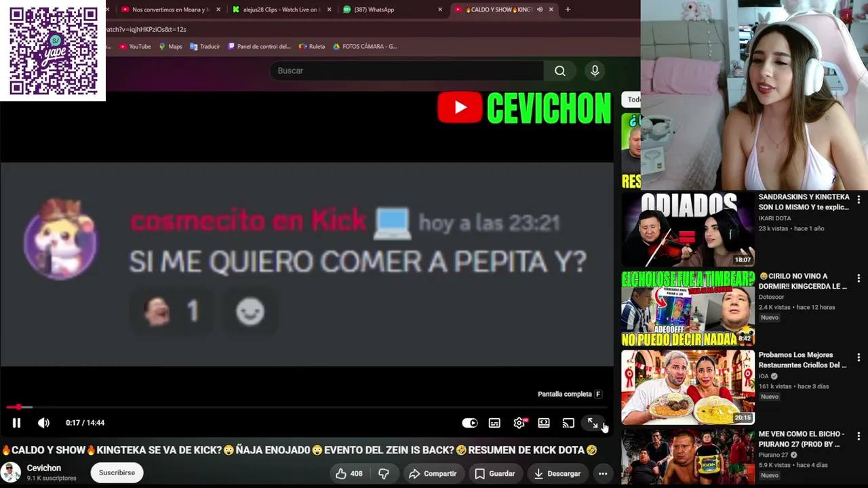868x488 pixels.
Task: Open the SANDRASKINS Y KINGTEKA video thumbnail
Action: tap(688, 230)
